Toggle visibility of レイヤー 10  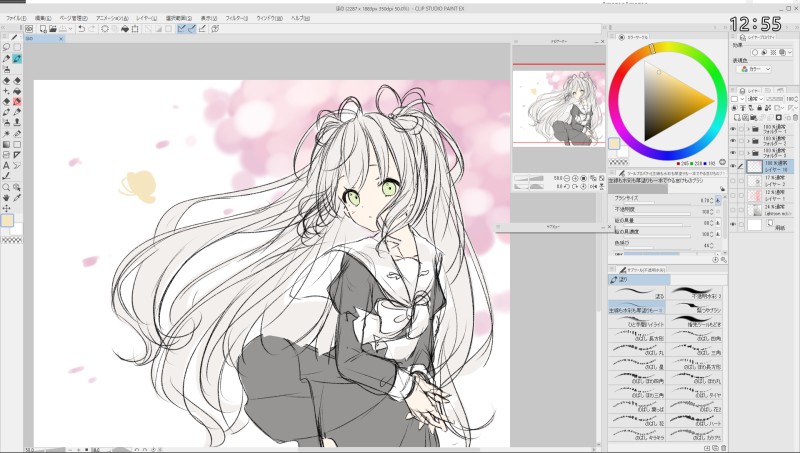(733, 166)
